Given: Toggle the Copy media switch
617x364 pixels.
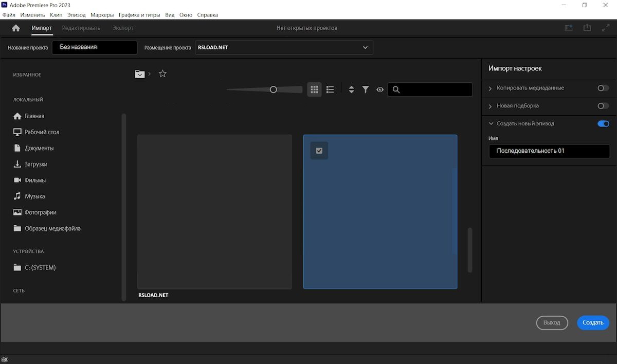Looking at the screenshot, I should click(603, 88).
